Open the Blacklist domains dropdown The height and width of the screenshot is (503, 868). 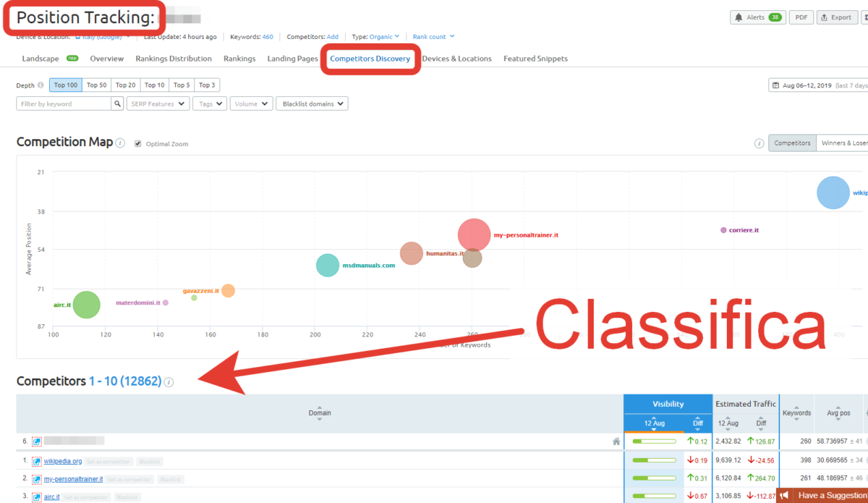(x=312, y=103)
